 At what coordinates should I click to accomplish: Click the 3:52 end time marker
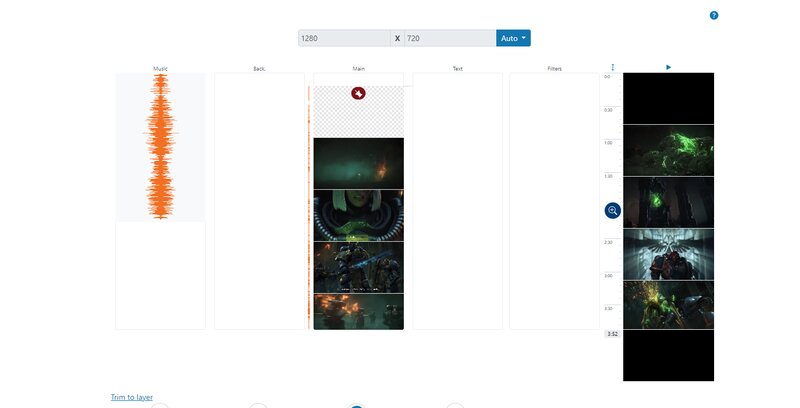tap(612, 334)
